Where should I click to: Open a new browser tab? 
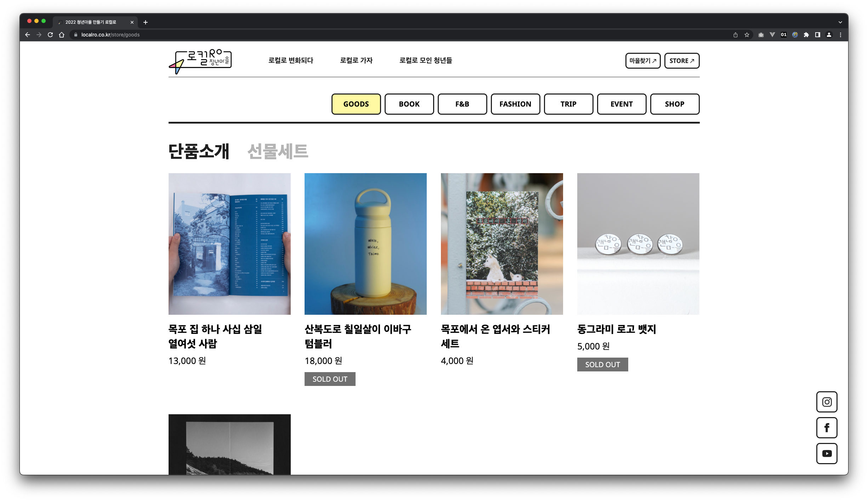click(146, 22)
